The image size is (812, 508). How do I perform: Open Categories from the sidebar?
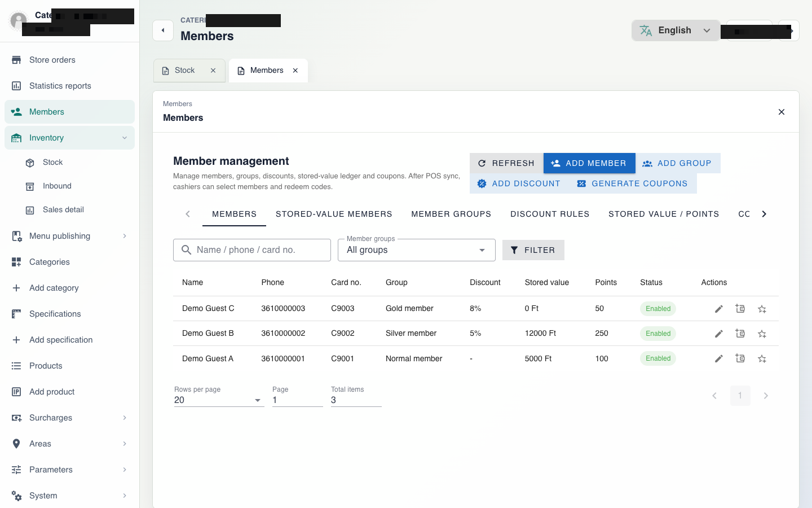point(69,262)
